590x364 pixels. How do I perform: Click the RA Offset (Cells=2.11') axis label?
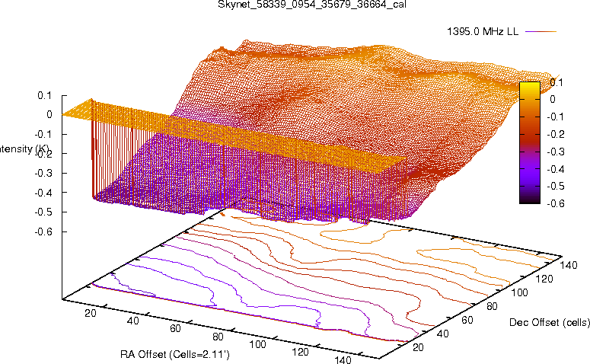pos(175,354)
